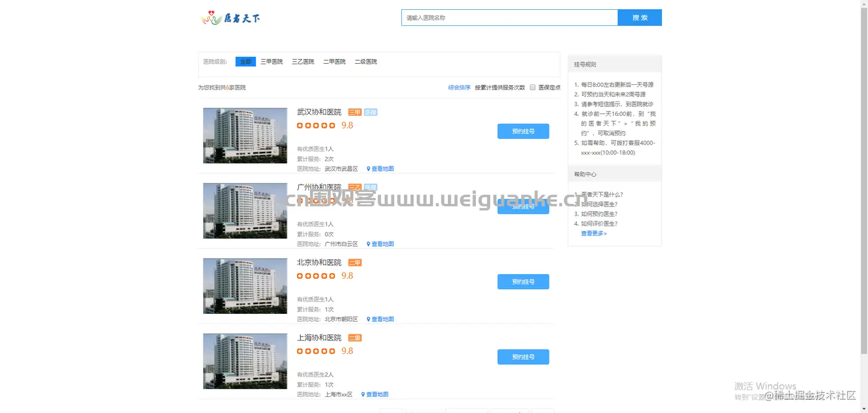
Task: Click the 三乙 badge on 广州协和医院
Action: point(355,188)
